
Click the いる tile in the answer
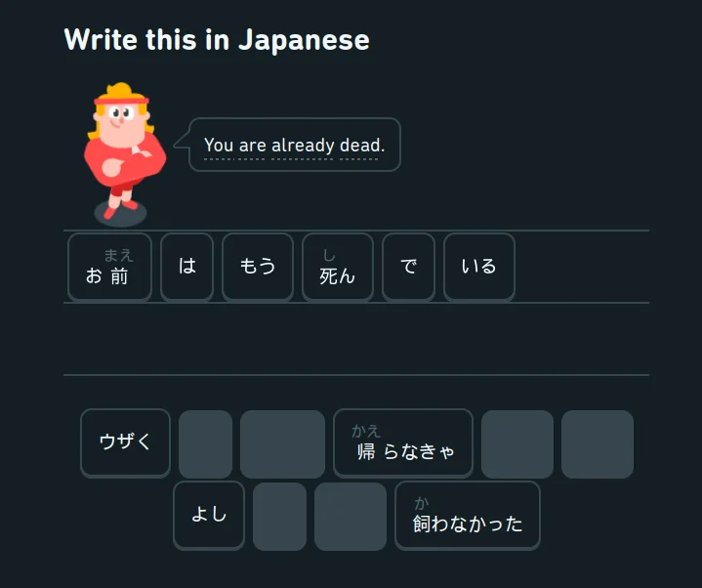(479, 267)
